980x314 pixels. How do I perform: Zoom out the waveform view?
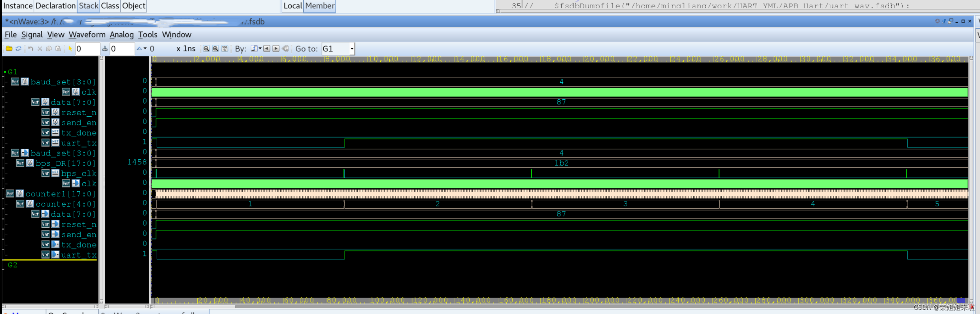(206, 49)
